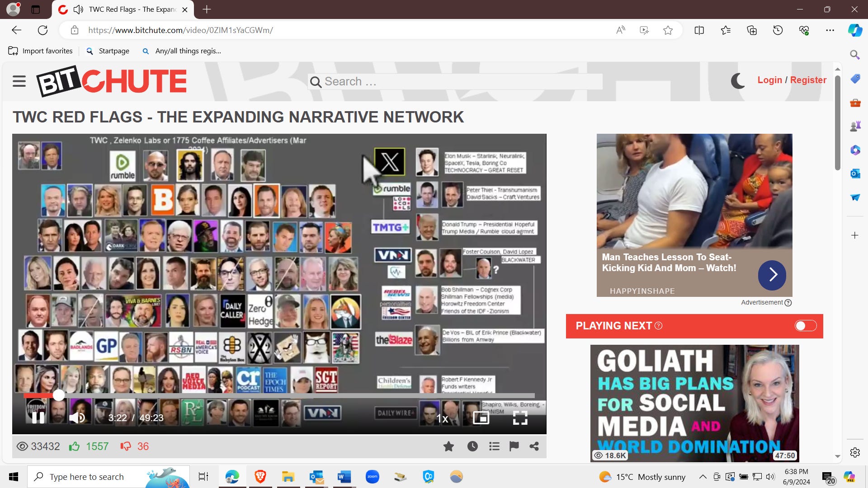Open a new browser tab

coord(207,9)
